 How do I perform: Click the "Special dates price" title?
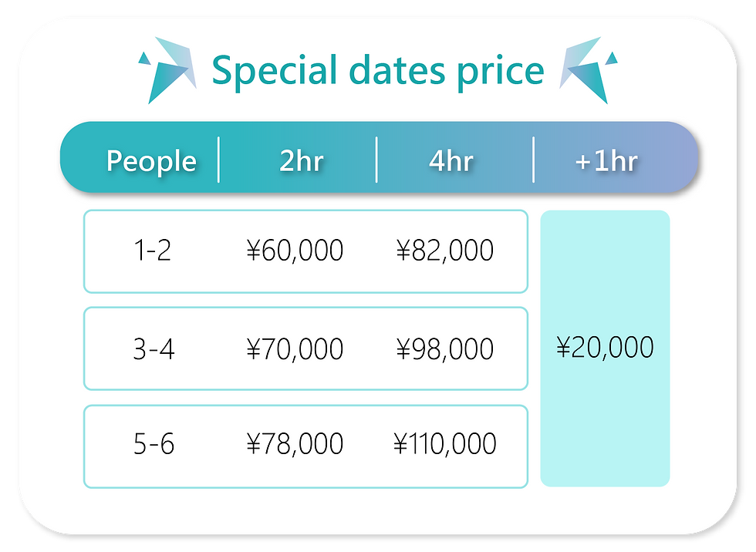(378, 71)
